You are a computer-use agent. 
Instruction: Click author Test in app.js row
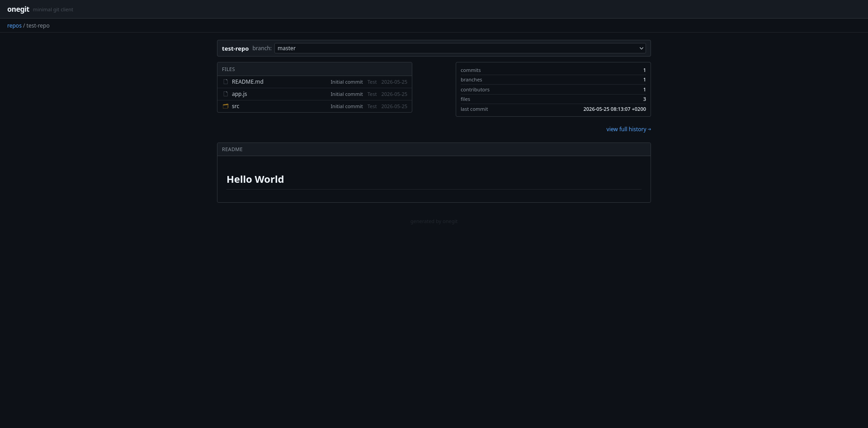coord(372,94)
